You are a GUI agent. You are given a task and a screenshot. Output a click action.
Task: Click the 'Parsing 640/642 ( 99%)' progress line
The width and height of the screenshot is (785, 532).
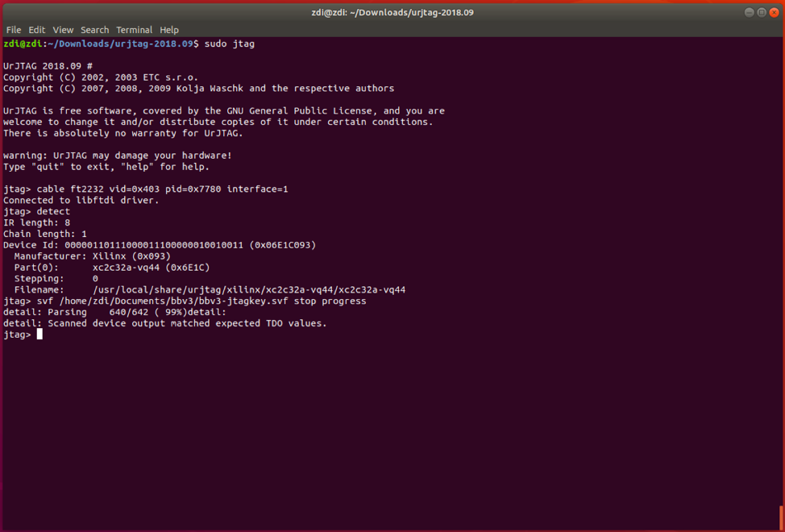point(114,312)
